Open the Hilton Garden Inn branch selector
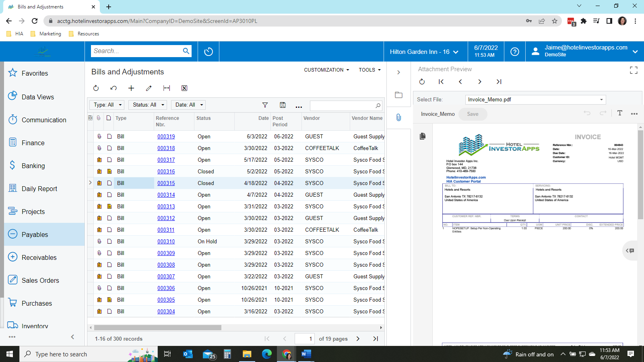 coord(424,52)
